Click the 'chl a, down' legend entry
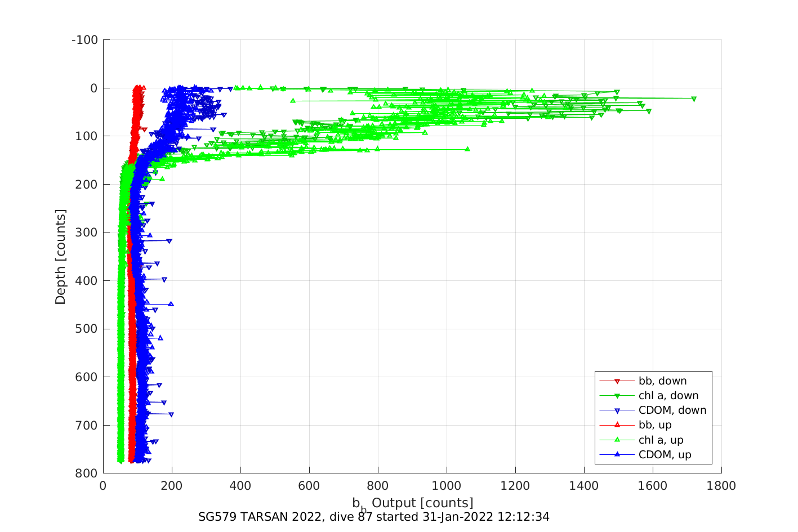 pyautogui.click(x=649, y=396)
